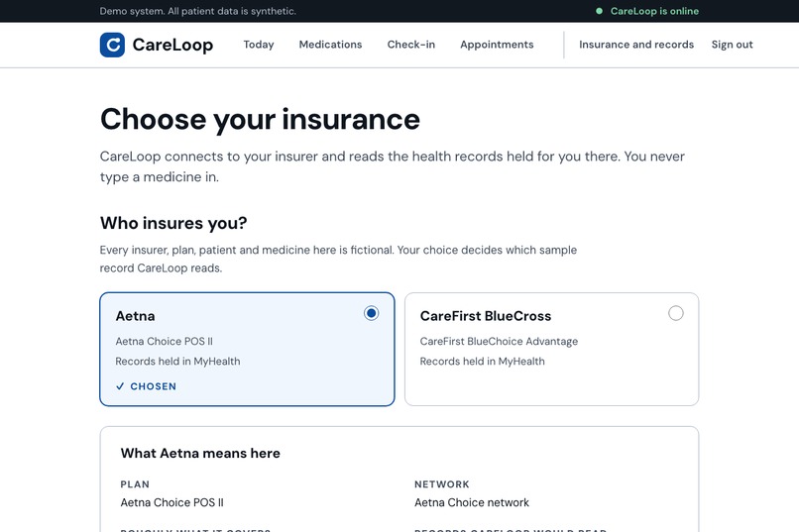Choose the Aetna insurer card
The height and width of the screenshot is (532, 799).
pyautogui.click(x=247, y=350)
